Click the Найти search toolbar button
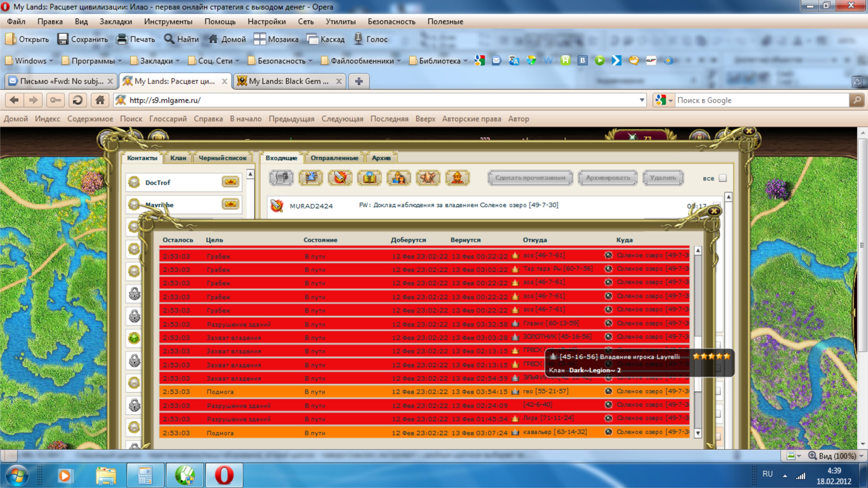 click(x=181, y=39)
